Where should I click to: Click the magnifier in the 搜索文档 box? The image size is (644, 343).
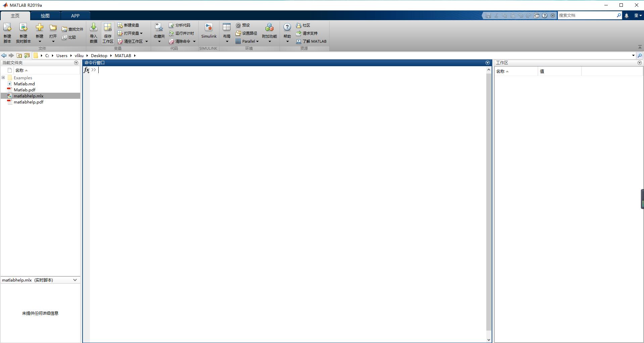pos(619,15)
